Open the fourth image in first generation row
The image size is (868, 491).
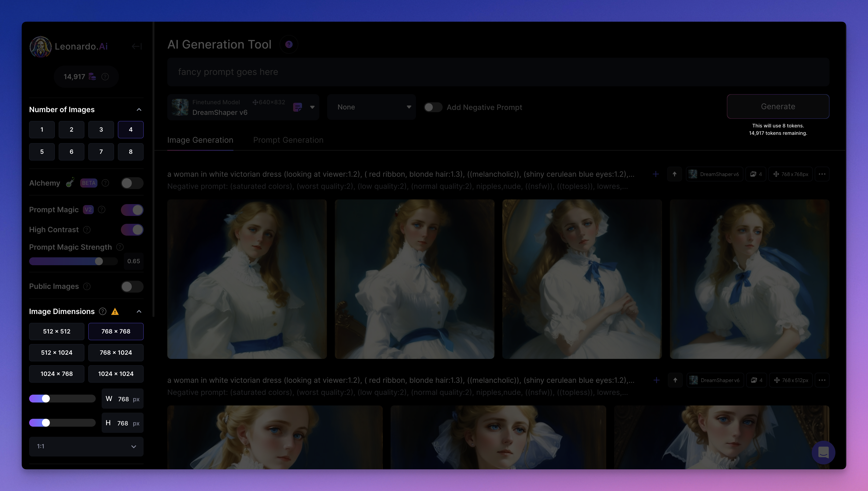[x=750, y=279]
